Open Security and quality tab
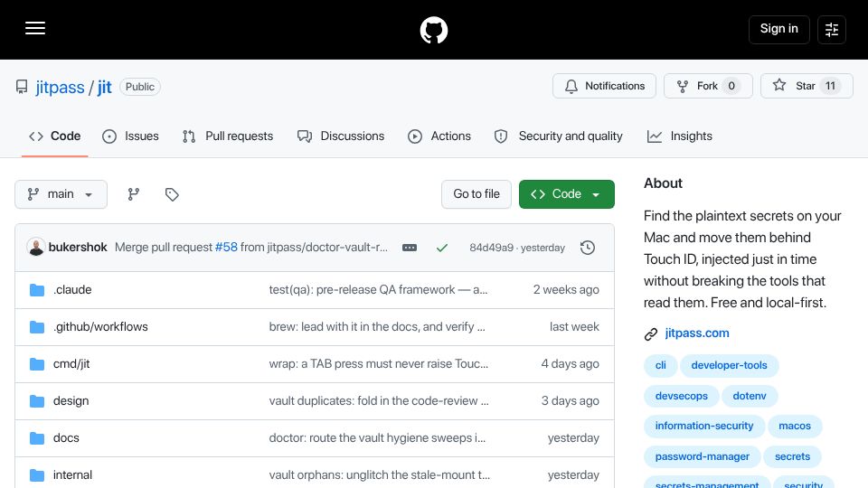 pos(559,136)
